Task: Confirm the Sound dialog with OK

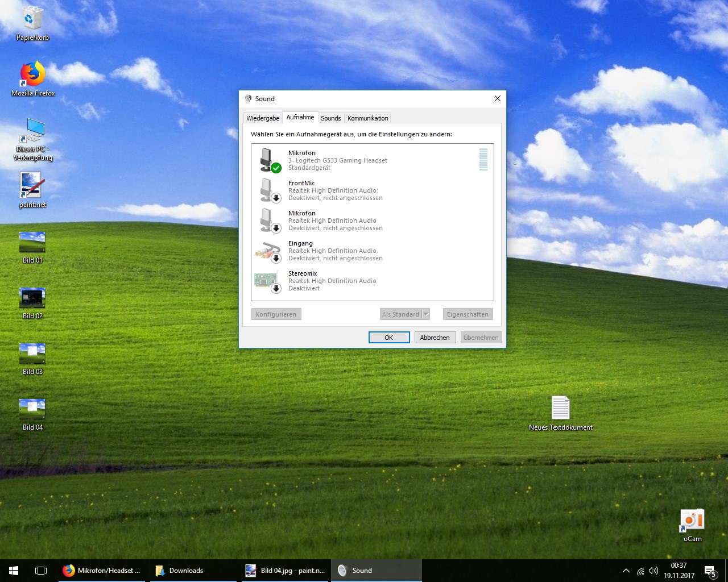Action: 389,338
